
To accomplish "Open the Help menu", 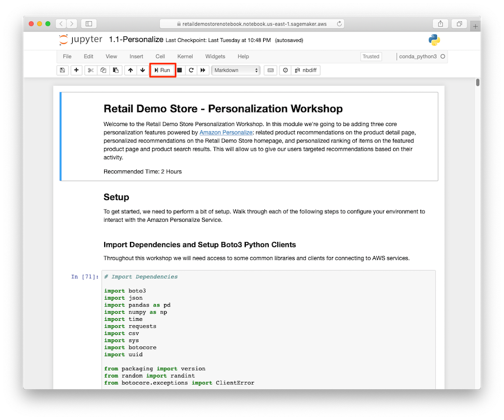I will click(x=244, y=56).
